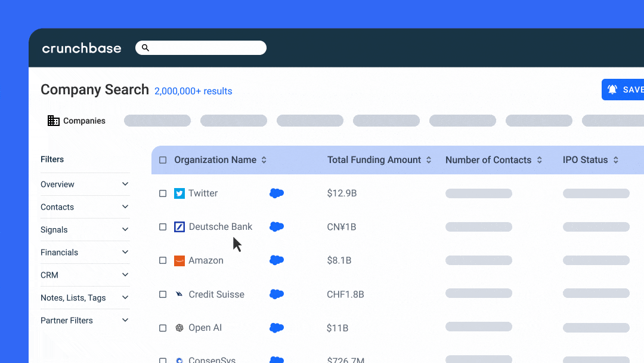This screenshot has width=644, height=363.
Task: Open the Twitter organization link
Action: [x=203, y=193]
